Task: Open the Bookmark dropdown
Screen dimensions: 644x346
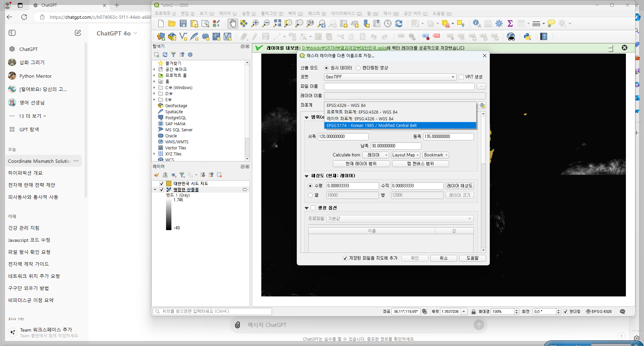Action: click(x=436, y=155)
